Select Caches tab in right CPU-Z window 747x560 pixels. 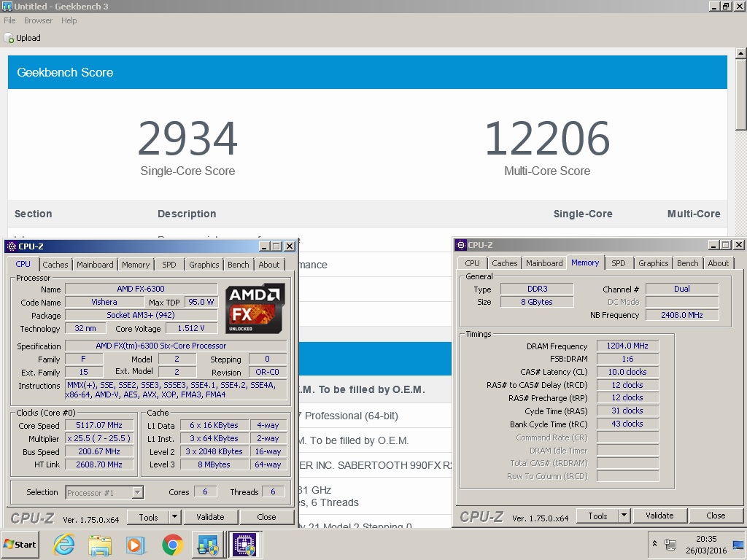pyautogui.click(x=505, y=262)
